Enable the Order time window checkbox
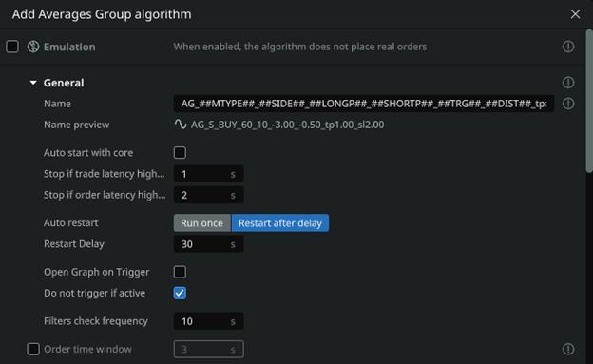Viewport: 593px width, 364px height. (x=33, y=349)
